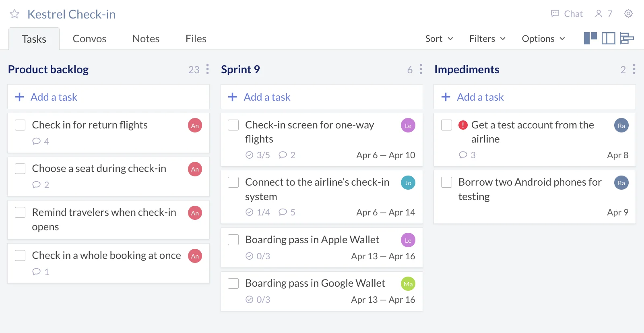
Task: Open project settings gear
Action: coord(628,14)
